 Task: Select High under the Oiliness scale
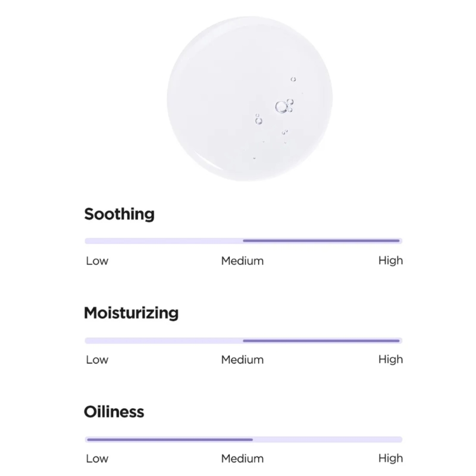point(391,459)
